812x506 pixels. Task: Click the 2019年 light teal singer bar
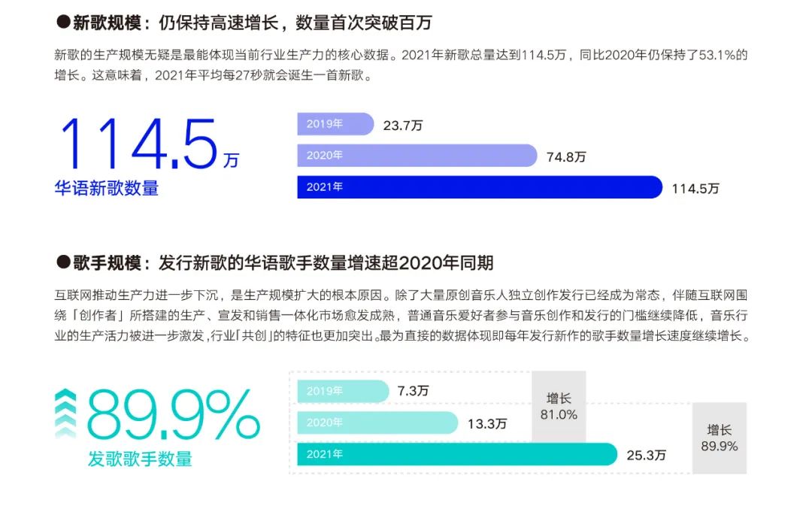pyautogui.click(x=343, y=391)
